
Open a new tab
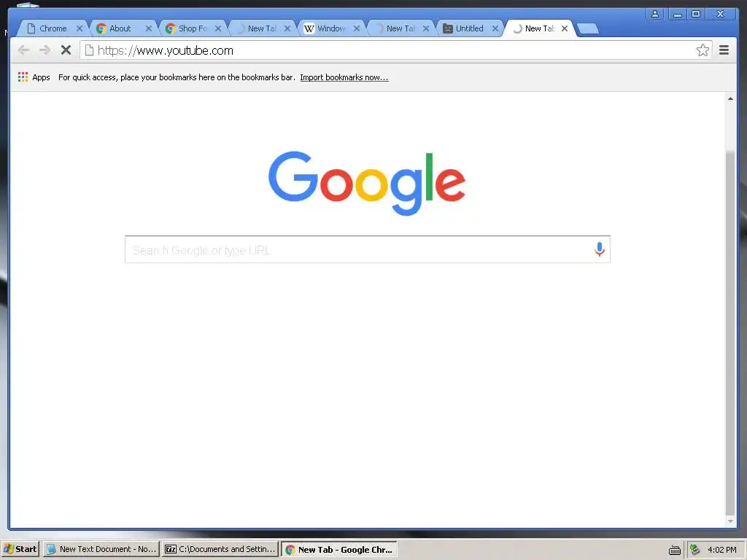coord(588,29)
